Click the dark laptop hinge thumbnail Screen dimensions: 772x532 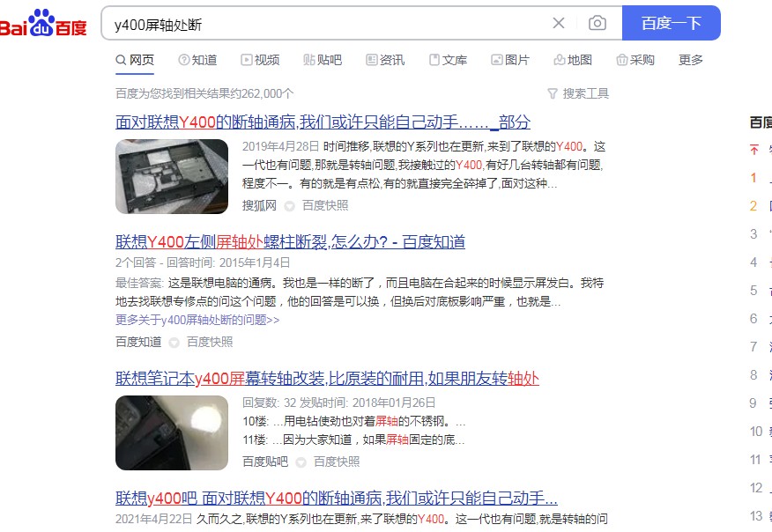click(x=172, y=433)
